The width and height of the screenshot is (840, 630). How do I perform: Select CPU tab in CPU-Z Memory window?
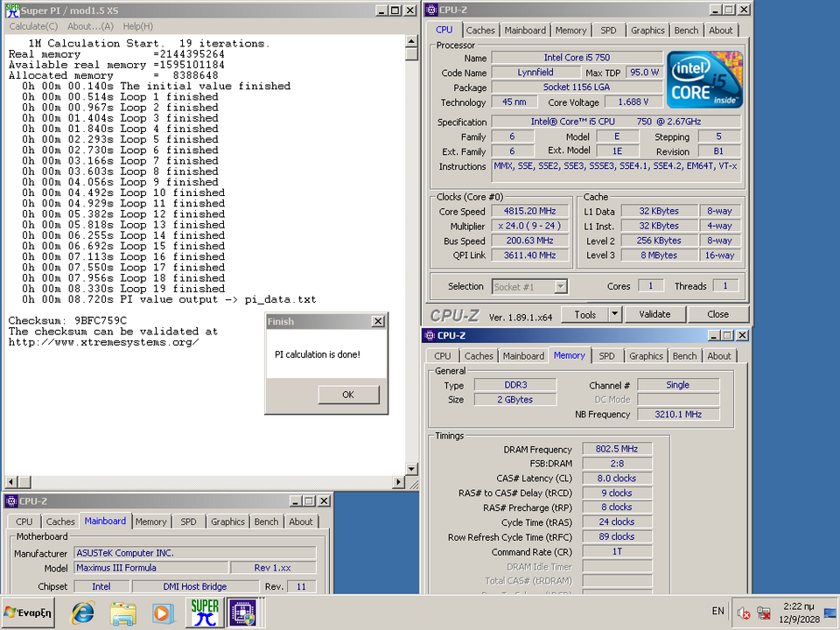click(x=443, y=356)
